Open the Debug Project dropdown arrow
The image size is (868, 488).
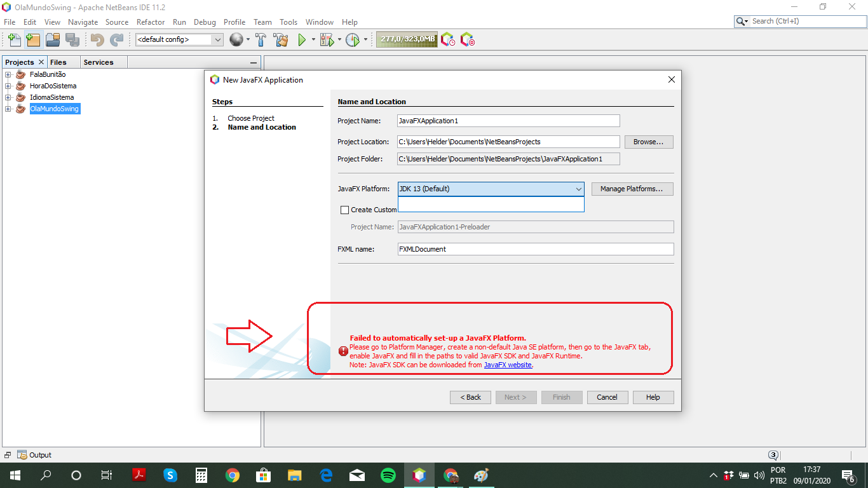pyautogui.click(x=339, y=40)
